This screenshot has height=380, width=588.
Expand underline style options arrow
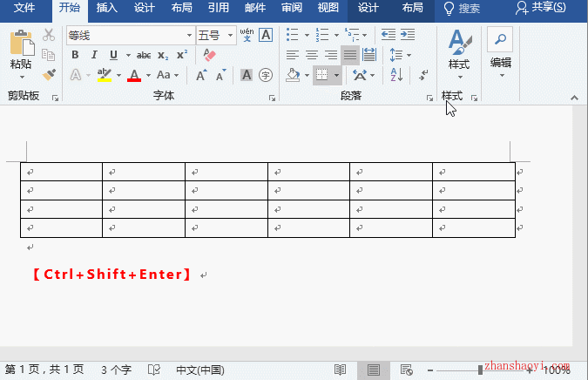(128, 56)
